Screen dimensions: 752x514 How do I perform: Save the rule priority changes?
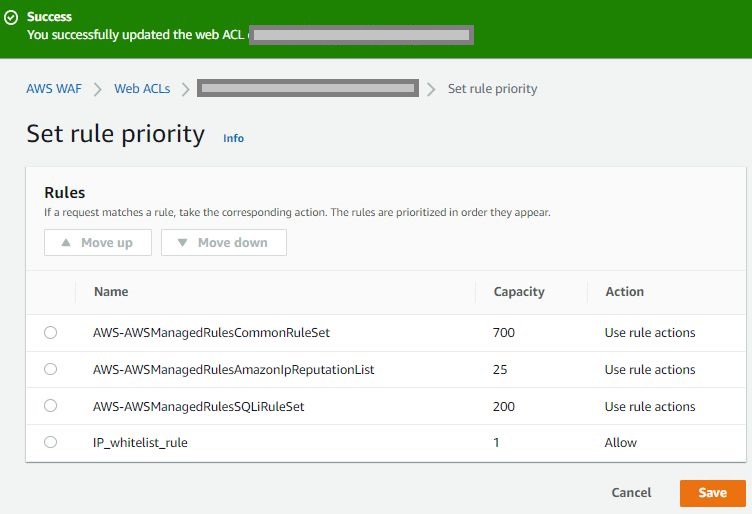[x=713, y=493]
